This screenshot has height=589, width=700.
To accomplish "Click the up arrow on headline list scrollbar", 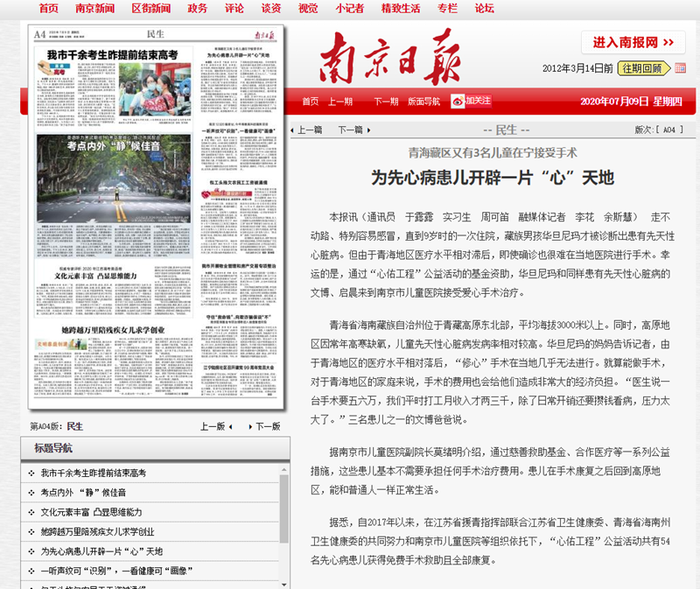I will coord(283,471).
